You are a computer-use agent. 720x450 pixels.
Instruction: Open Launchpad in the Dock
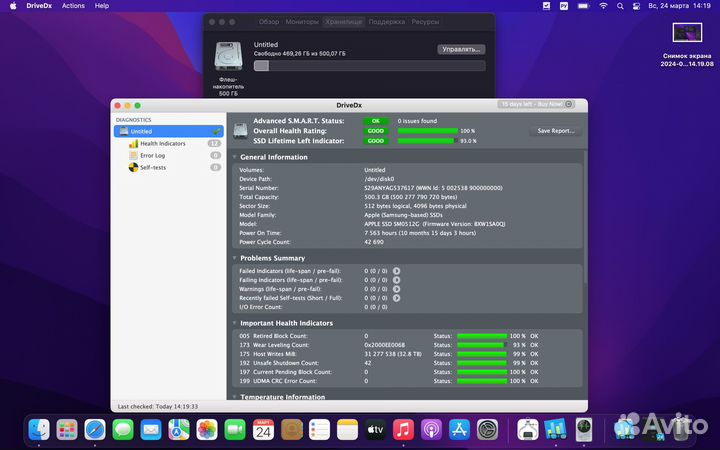[67, 430]
